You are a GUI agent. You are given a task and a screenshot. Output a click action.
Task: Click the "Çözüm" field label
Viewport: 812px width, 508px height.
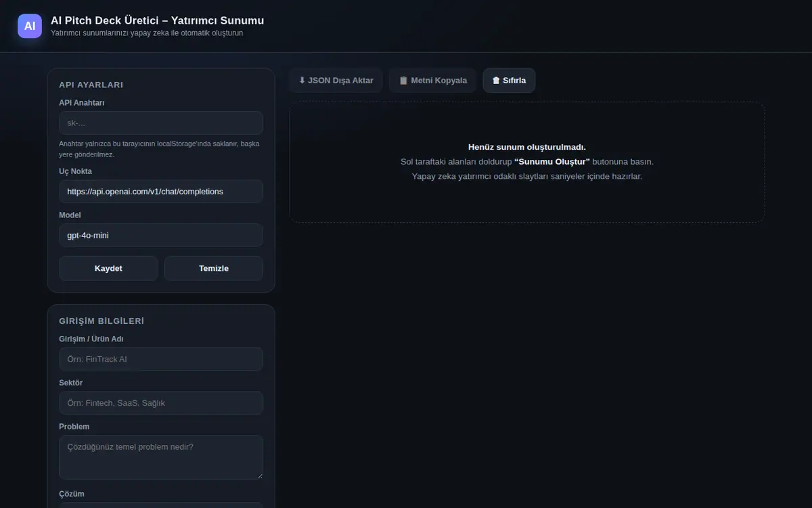coord(72,494)
